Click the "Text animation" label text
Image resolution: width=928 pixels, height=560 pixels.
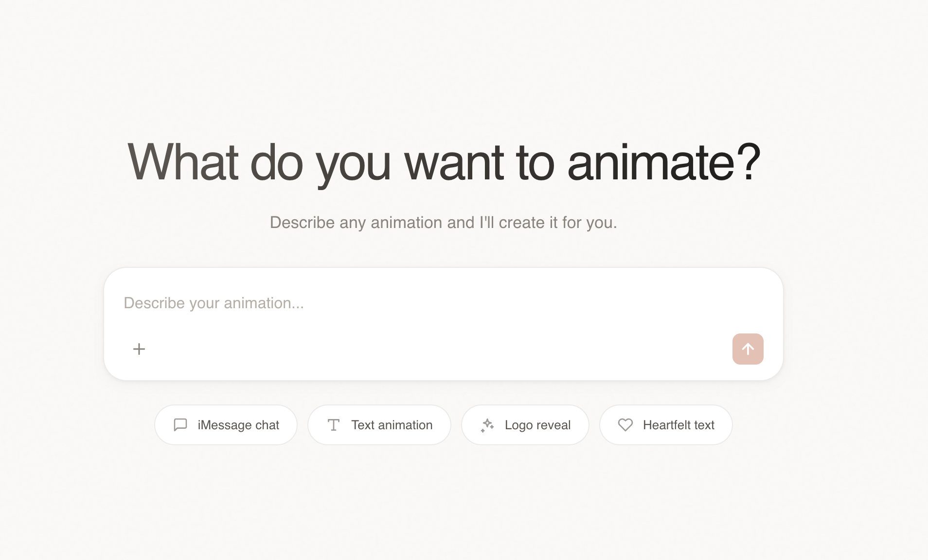[392, 425]
